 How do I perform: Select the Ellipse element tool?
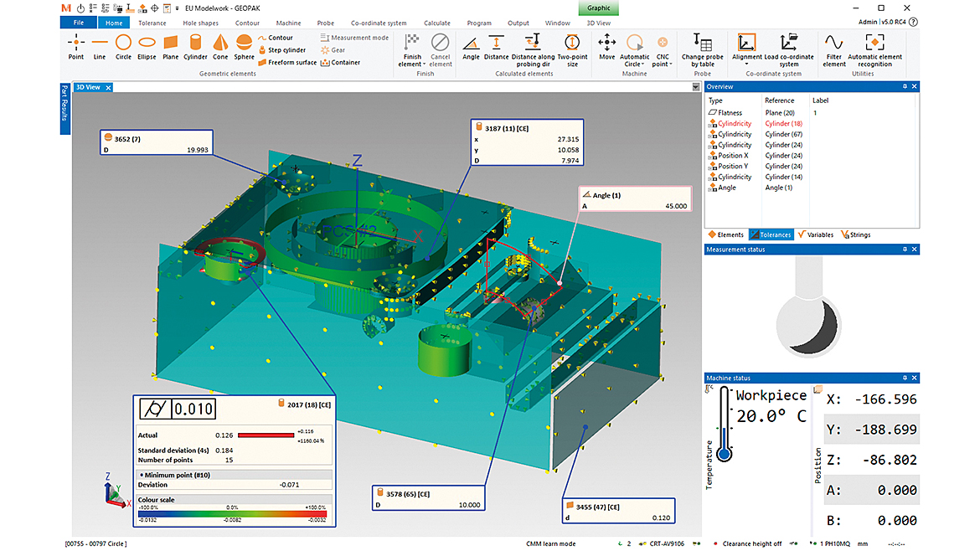click(x=147, y=48)
